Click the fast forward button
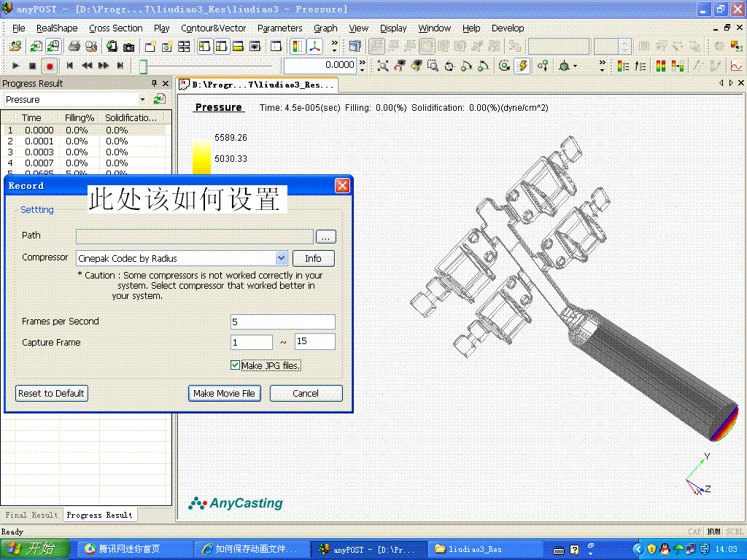The height and width of the screenshot is (560, 747). tap(104, 66)
